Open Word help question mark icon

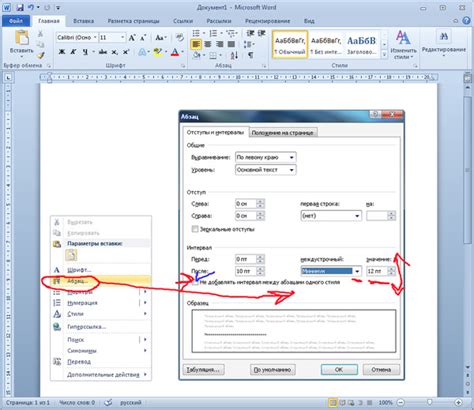[466, 21]
